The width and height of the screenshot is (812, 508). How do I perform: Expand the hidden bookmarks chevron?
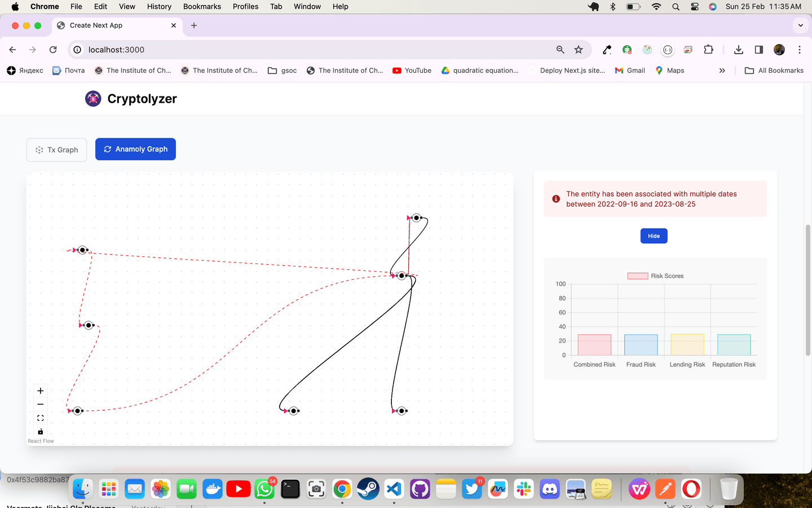(x=722, y=71)
